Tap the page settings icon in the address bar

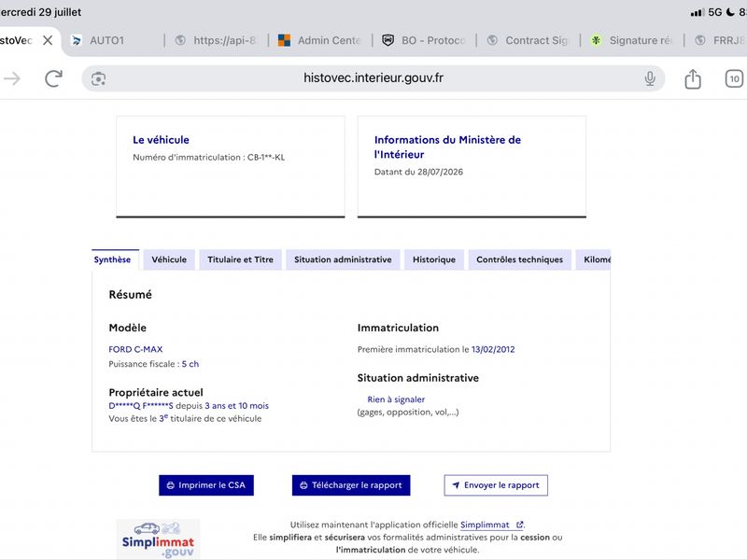point(99,78)
